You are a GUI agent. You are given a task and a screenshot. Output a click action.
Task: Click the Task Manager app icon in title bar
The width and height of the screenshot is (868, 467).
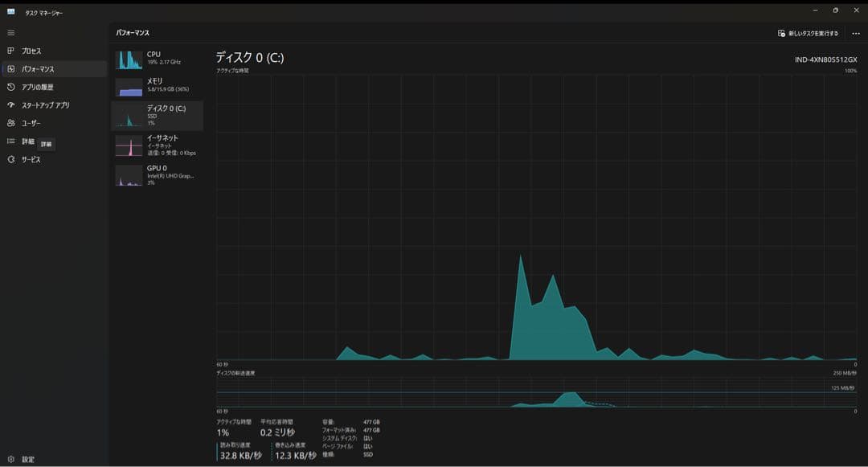11,11
